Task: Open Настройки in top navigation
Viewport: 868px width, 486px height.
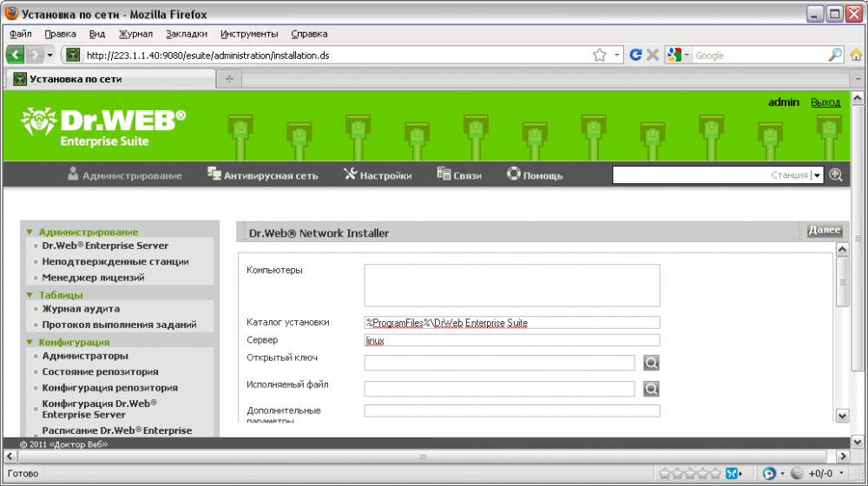Action: pos(378,175)
